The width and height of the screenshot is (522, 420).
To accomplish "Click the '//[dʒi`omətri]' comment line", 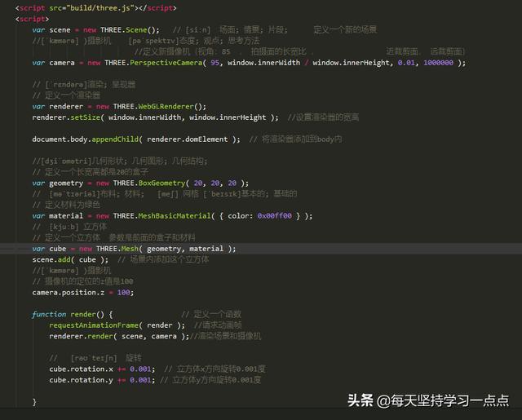I will pyautogui.click(x=120, y=161).
